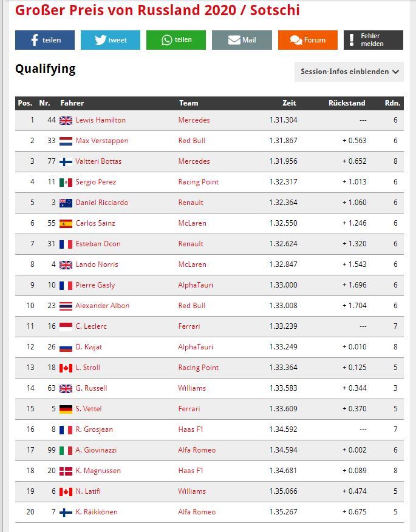Select the Fahrer column header
The height and width of the screenshot is (532, 416).
pos(72,103)
